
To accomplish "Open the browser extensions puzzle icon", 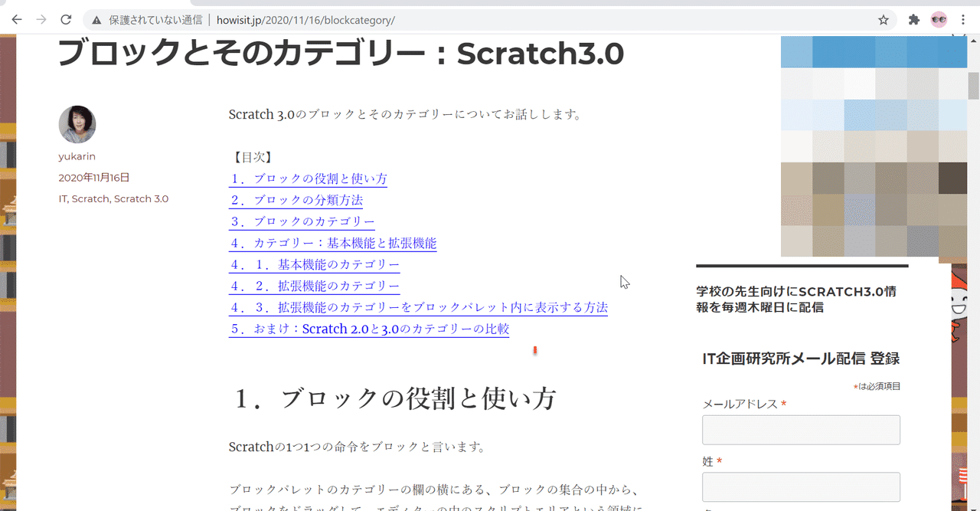I will click(x=913, y=20).
